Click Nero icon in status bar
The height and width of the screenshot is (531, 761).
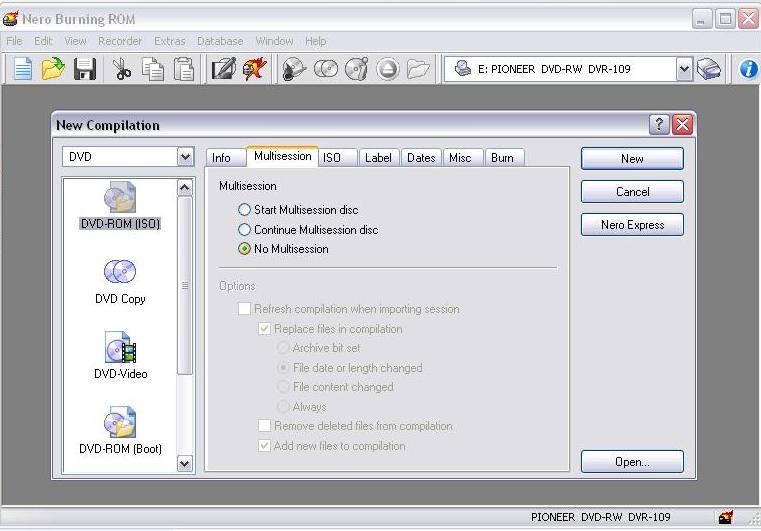(726, 517)
